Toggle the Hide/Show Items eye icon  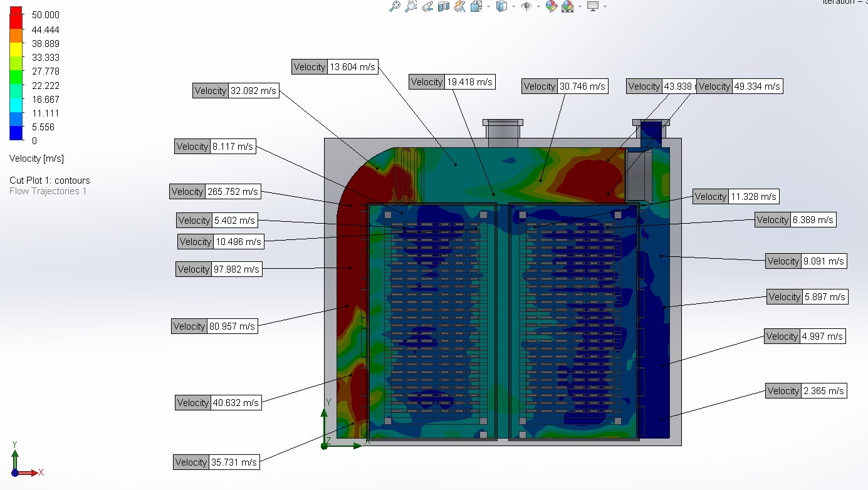(x=526, y=6)
